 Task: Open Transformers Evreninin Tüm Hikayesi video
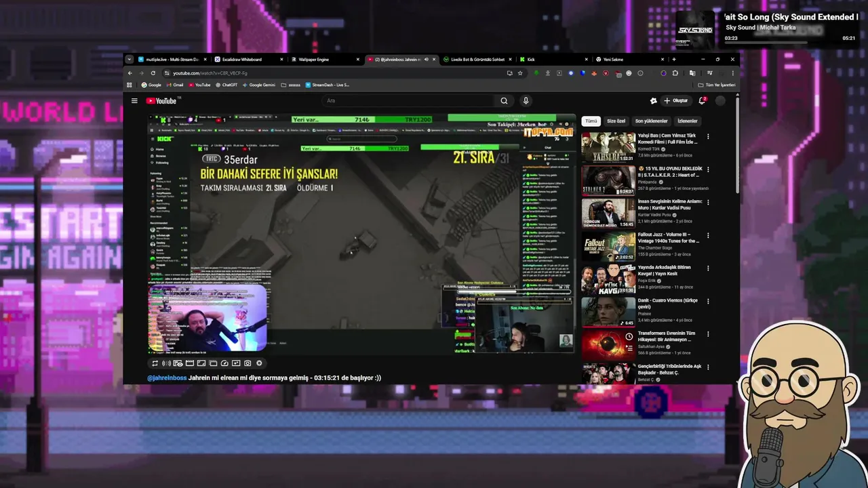pyautogui.click(x=608, y=345)
